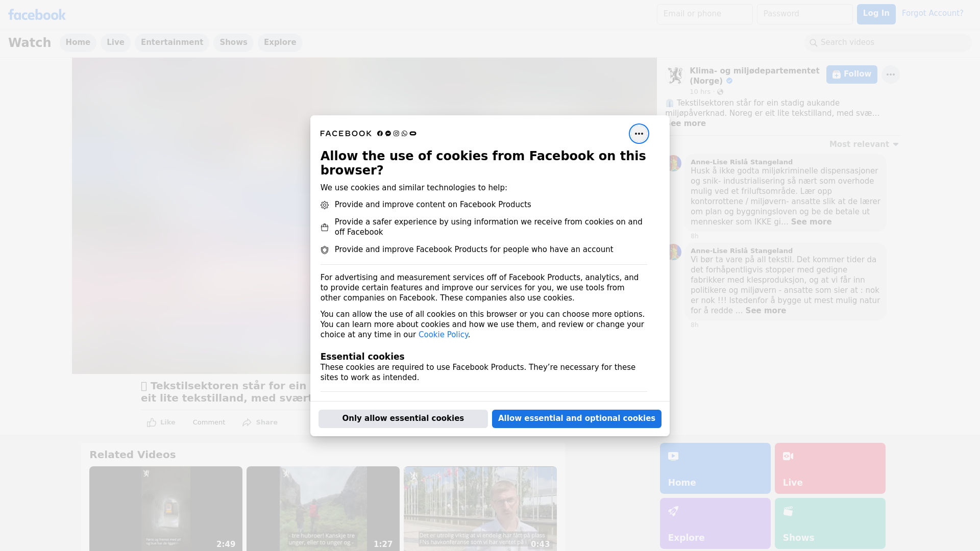980x551 pixels.
Task: Open related video with 1:27 duration
Action: (323, 509)
